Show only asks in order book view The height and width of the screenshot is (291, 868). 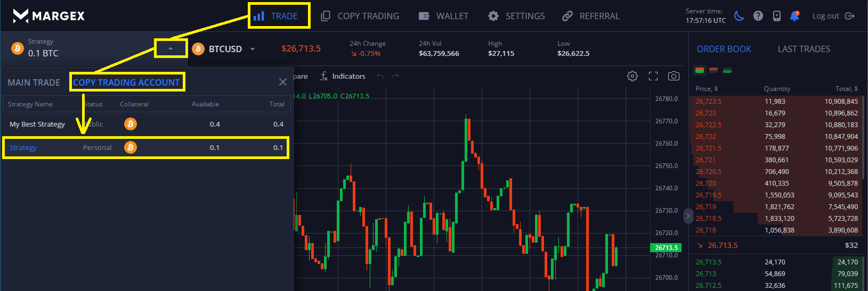[713, 70]
